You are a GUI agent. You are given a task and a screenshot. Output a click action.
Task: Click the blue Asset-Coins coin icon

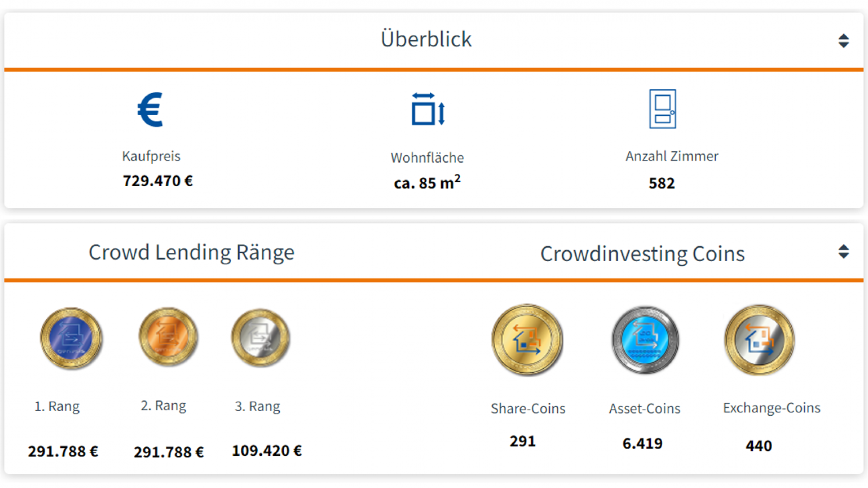[645, 340]
